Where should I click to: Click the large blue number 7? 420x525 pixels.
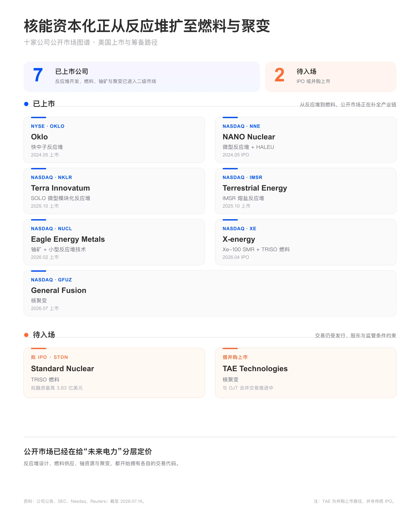click(x=38, y=75)
